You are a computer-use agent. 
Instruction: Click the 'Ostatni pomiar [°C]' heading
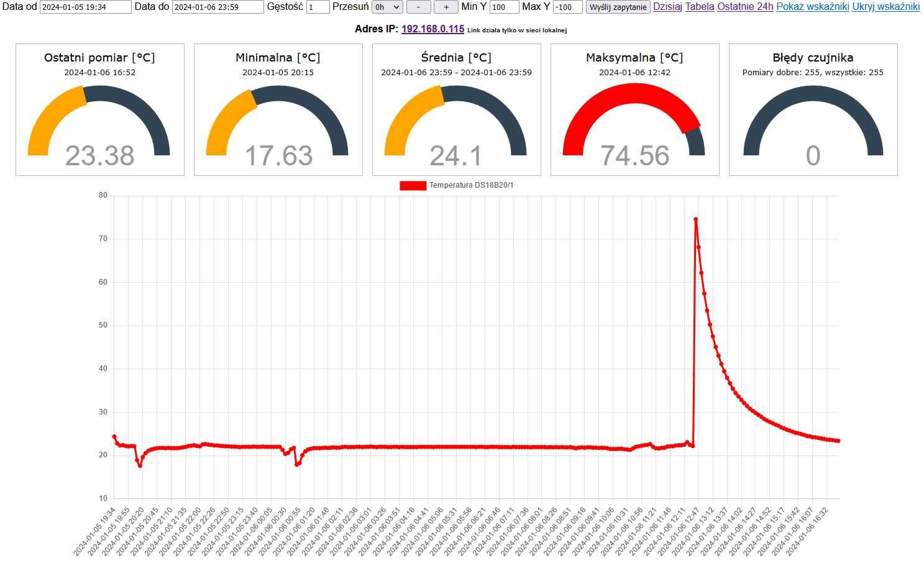(99, 57)
